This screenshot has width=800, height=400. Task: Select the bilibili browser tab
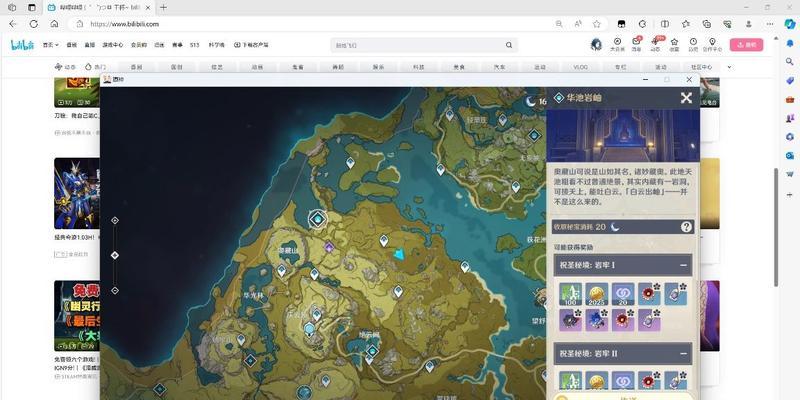pyautogui.click(x=97, y=8)
